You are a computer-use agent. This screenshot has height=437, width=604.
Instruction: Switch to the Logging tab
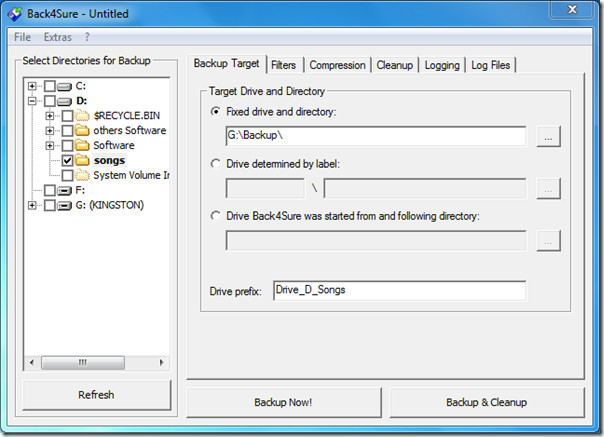pos(442,65)
